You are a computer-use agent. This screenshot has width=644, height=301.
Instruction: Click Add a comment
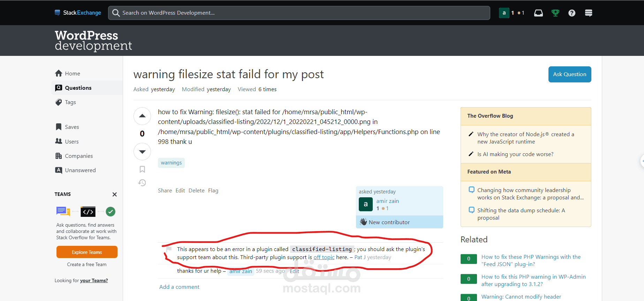[179, 287]
